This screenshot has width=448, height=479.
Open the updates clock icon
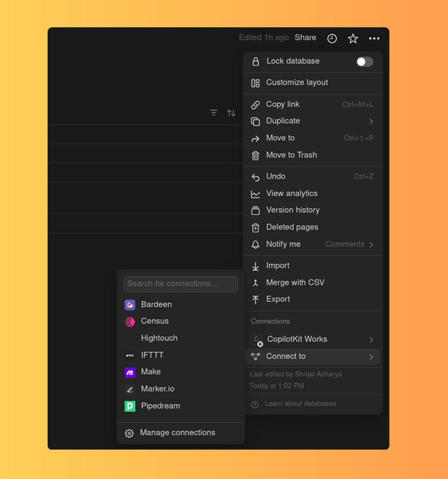(x=332, y=39)
